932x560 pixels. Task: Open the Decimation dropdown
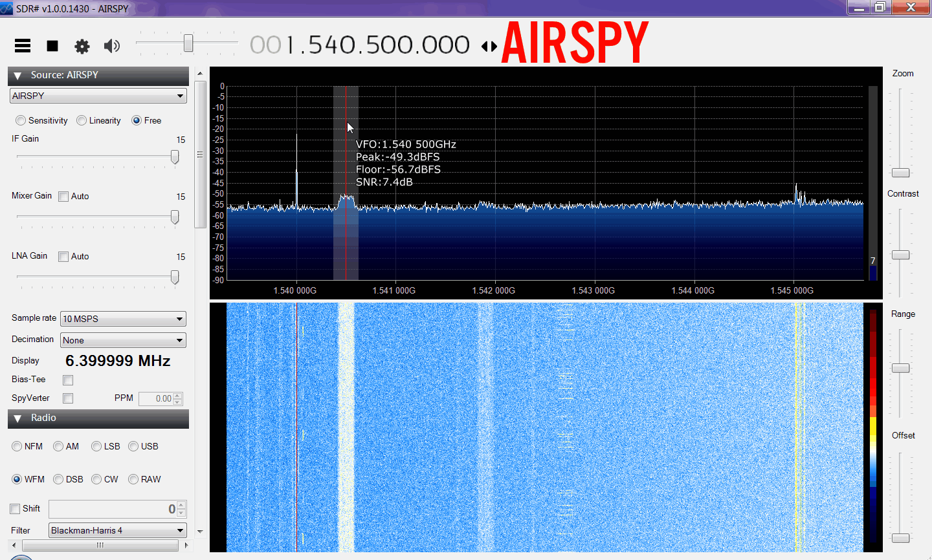coord(123,340)
